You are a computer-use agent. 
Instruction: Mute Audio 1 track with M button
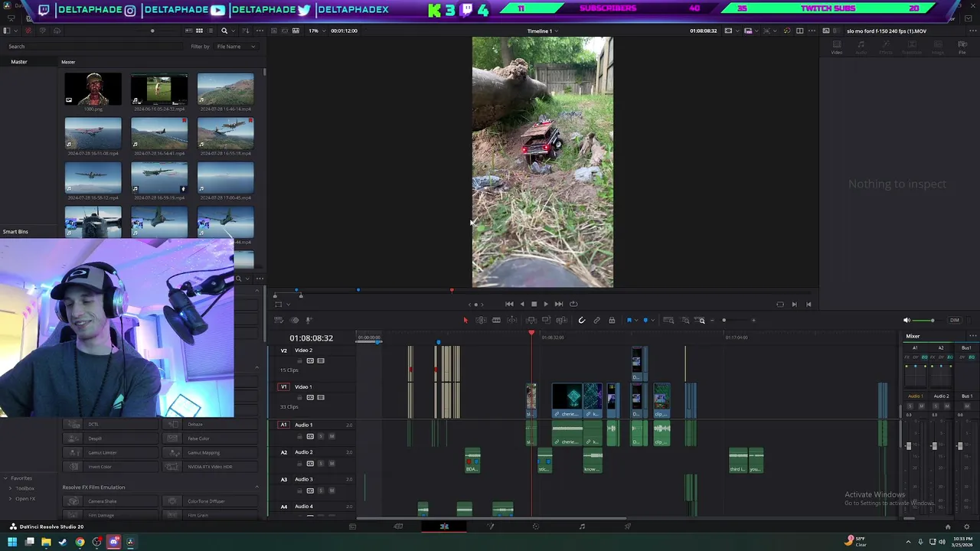332,436
